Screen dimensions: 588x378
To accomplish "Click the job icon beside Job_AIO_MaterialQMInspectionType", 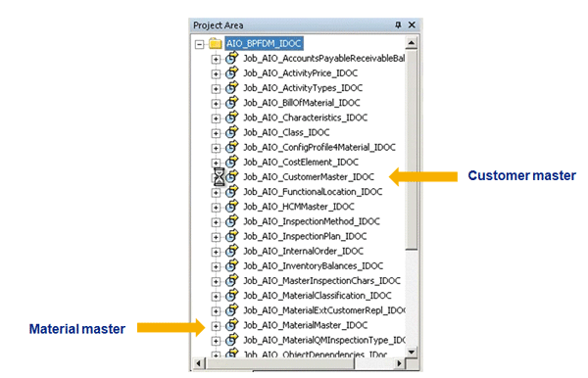I will [x=231, y=340].
